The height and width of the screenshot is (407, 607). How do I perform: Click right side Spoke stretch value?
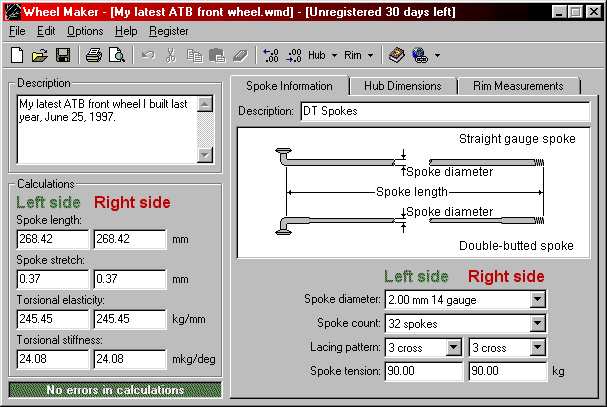coord(130,279)
